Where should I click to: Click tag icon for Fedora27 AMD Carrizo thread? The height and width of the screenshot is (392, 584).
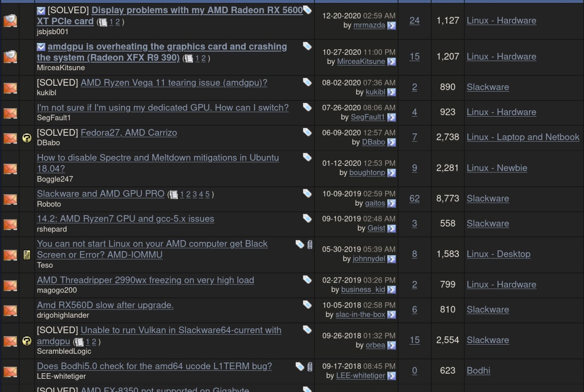[308, 132]
